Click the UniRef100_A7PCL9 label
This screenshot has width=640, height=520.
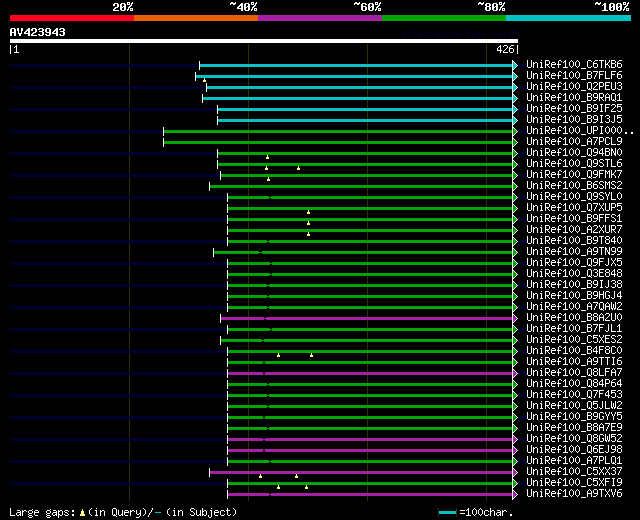tap(574, 142)
